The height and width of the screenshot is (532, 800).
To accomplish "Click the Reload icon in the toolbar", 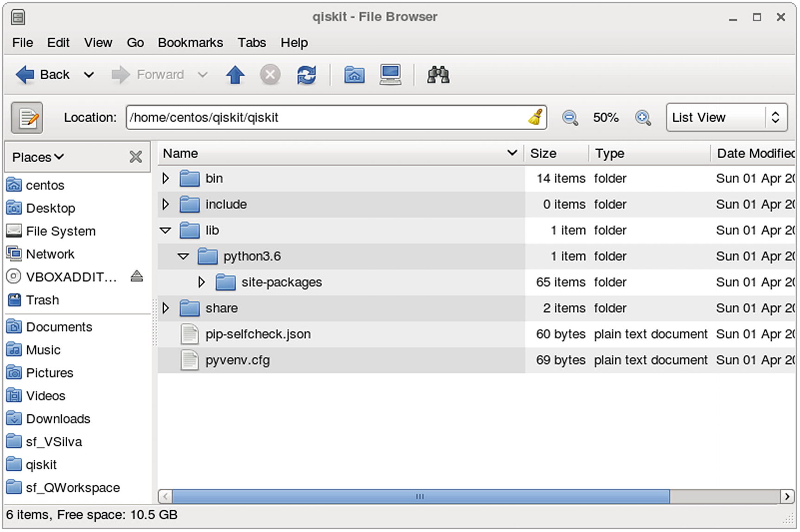I will coord(306,75).
